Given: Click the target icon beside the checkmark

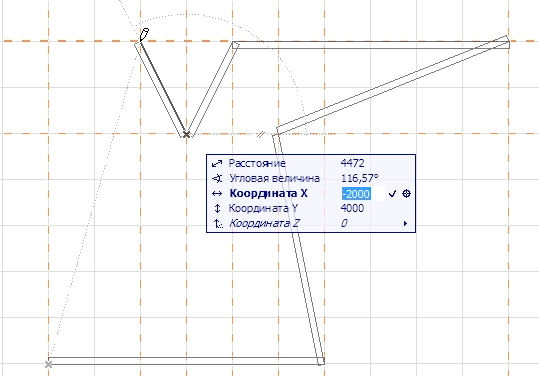Looking at the screenshot, I should click(406, 194).
